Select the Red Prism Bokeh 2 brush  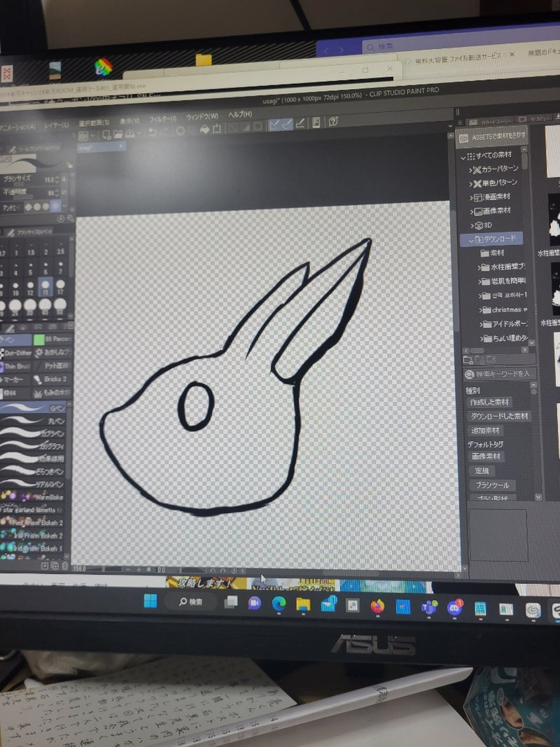(33, 522)
